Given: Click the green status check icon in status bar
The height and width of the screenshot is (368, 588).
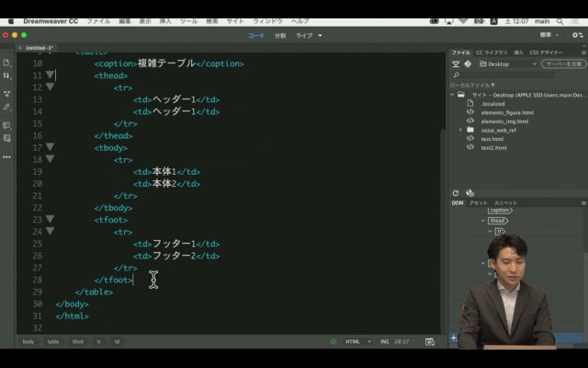Looking at the screenshot, I should click(x=333, y=341).
